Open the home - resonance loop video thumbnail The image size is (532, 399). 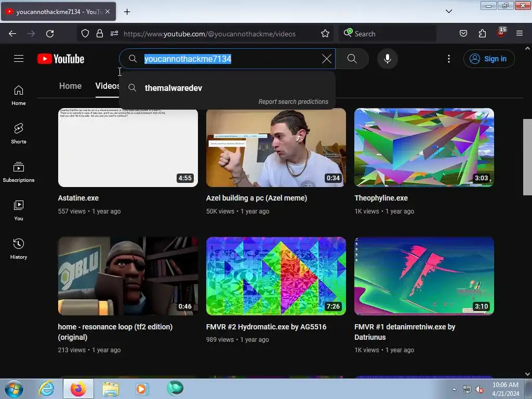(128, 276)
